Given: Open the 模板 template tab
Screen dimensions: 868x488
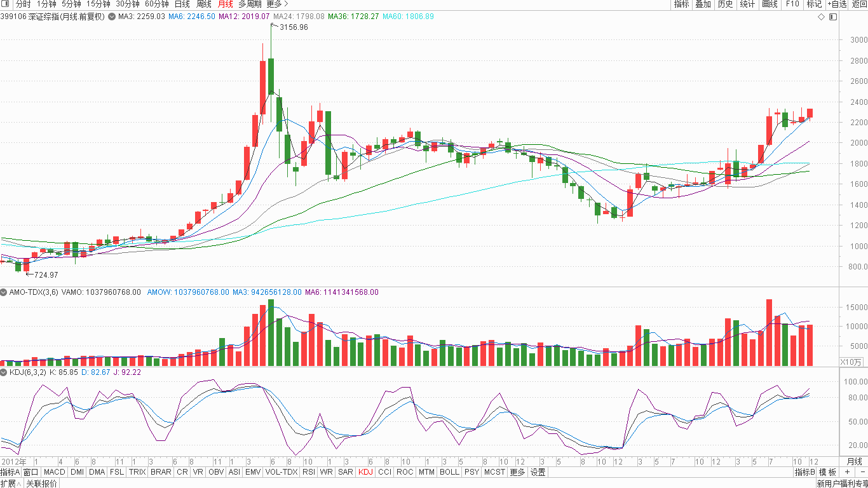Looking at the screenshot, I should (828, 472).
